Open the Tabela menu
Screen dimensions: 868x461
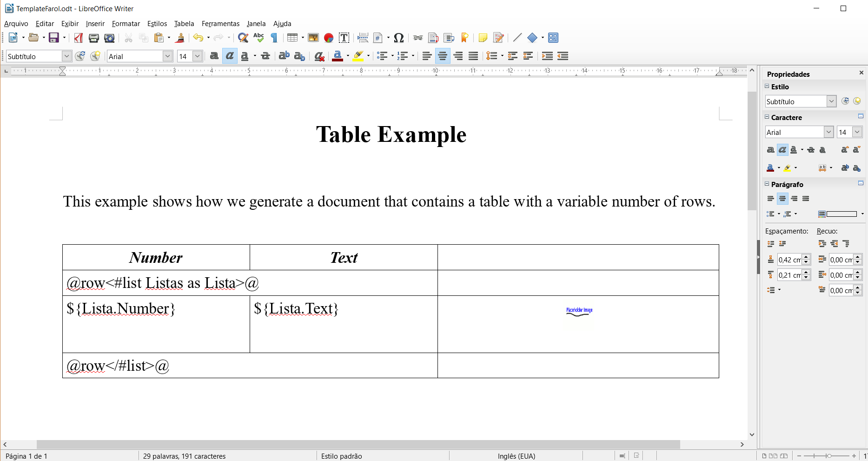184,24
